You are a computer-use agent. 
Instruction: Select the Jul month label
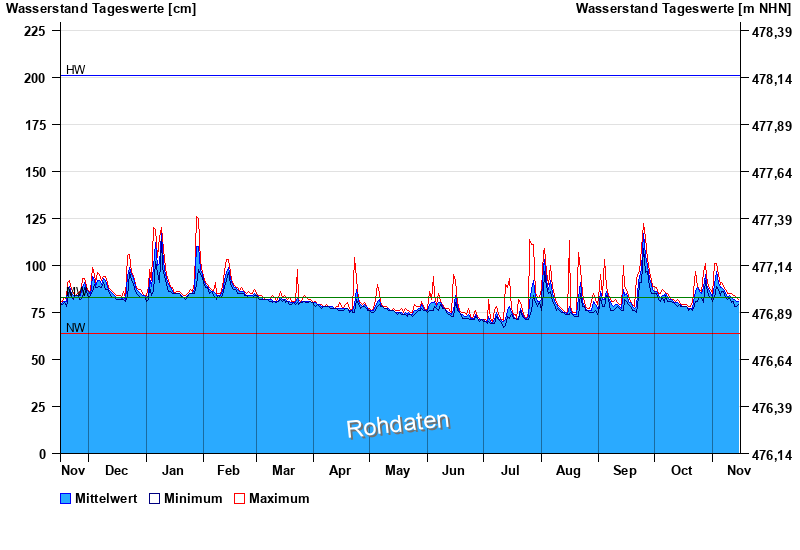(510, 470)
